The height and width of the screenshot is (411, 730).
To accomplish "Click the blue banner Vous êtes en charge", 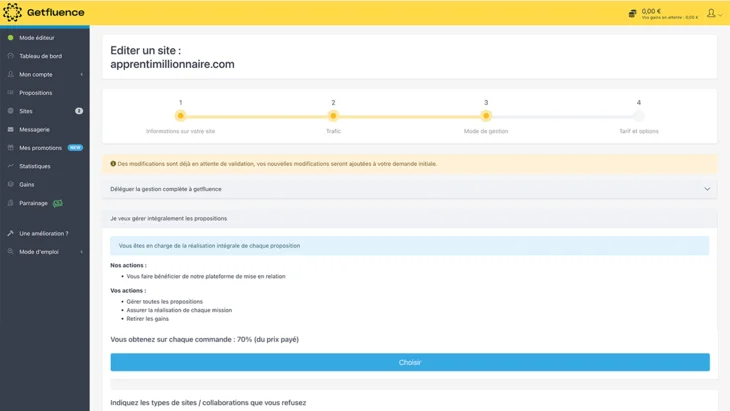I will tap(410, 246).
